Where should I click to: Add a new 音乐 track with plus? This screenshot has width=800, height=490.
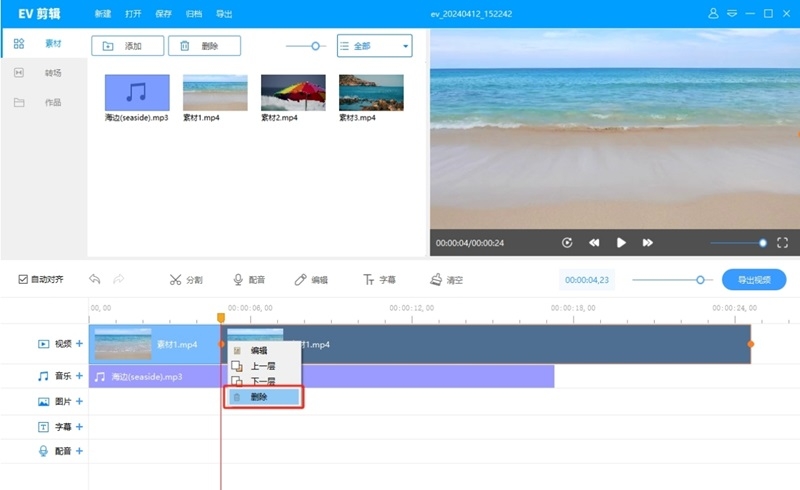click(79, 377)
